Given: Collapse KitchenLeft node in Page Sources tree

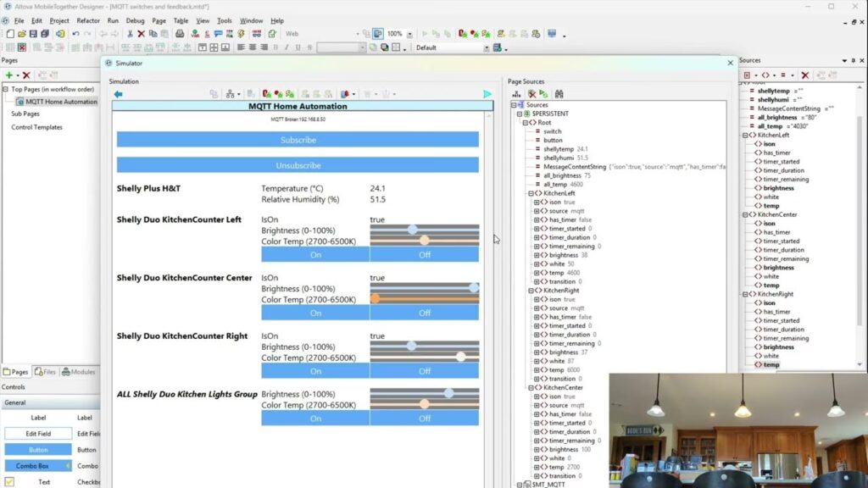Looking at the screenshot, I should pos(530,193).
